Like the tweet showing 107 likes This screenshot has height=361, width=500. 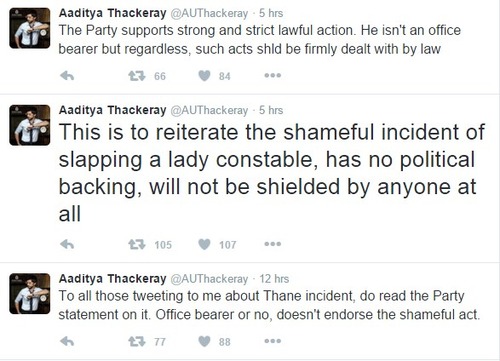coord(204,245)
